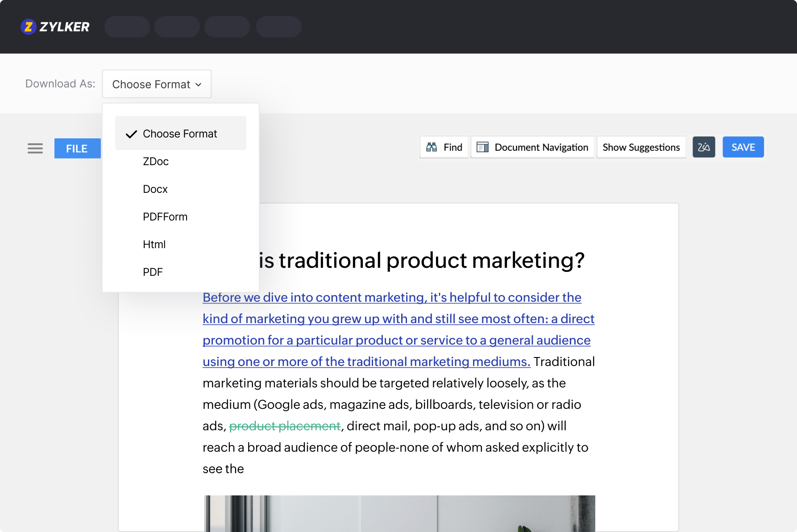797x532 pixels.
Task: Click the Zia assistant icon
Action: point(703,147)
